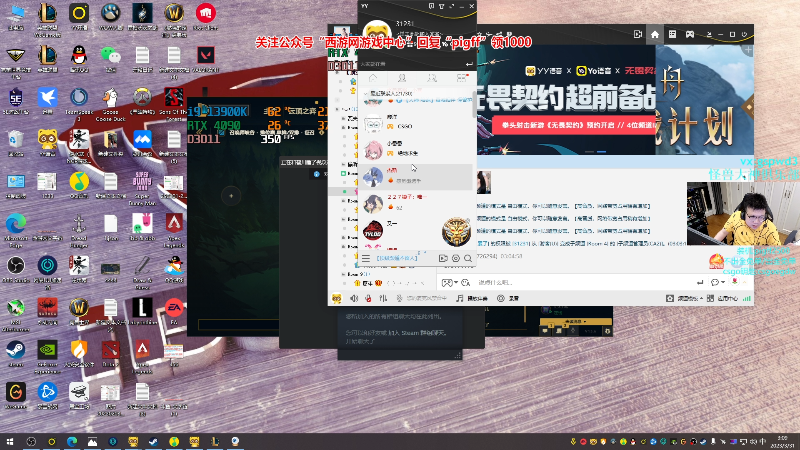The height and width of the screenshot is (450, 800).
Task: Open the Overwatch desktop shortcut
Action: coord(142,101)
